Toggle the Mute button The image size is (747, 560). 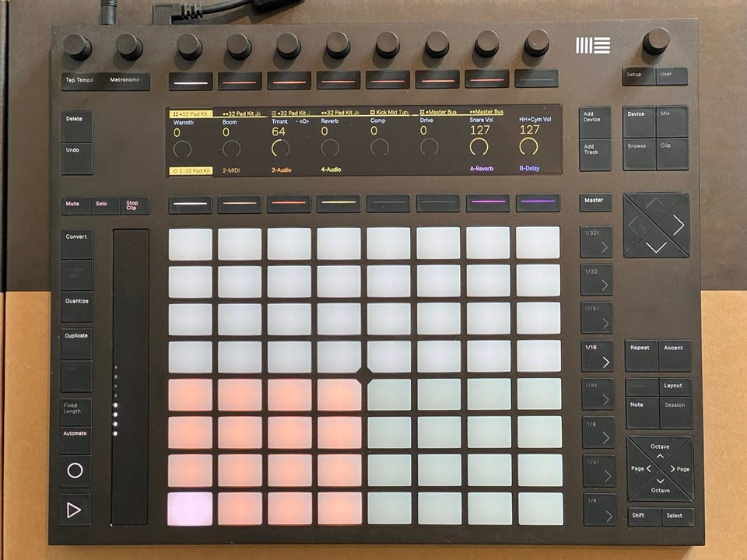[75, 205]
